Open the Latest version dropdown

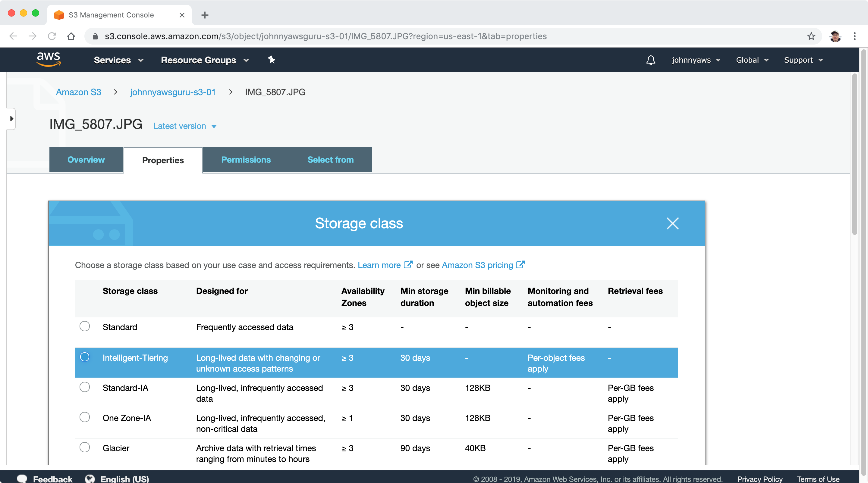point(185,126)
